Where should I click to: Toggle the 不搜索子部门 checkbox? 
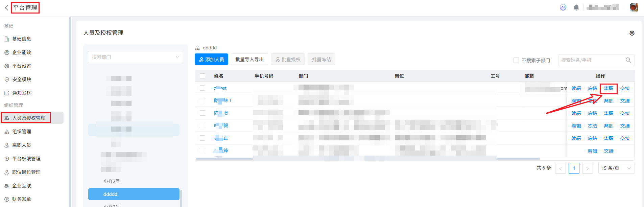coord(516,60)
